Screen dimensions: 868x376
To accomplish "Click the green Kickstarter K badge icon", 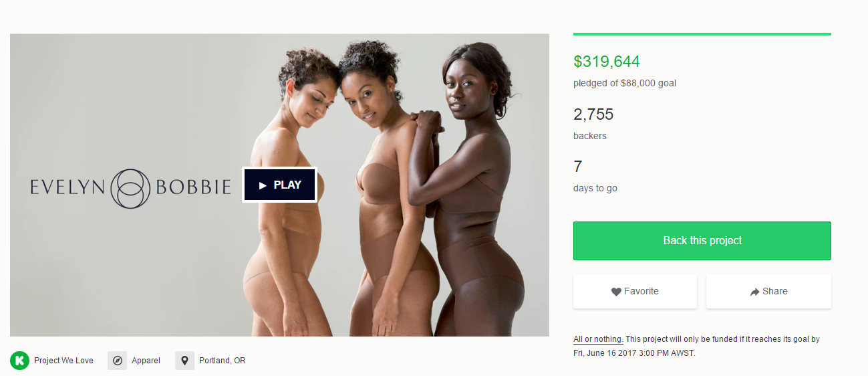I will click(19, 361).
